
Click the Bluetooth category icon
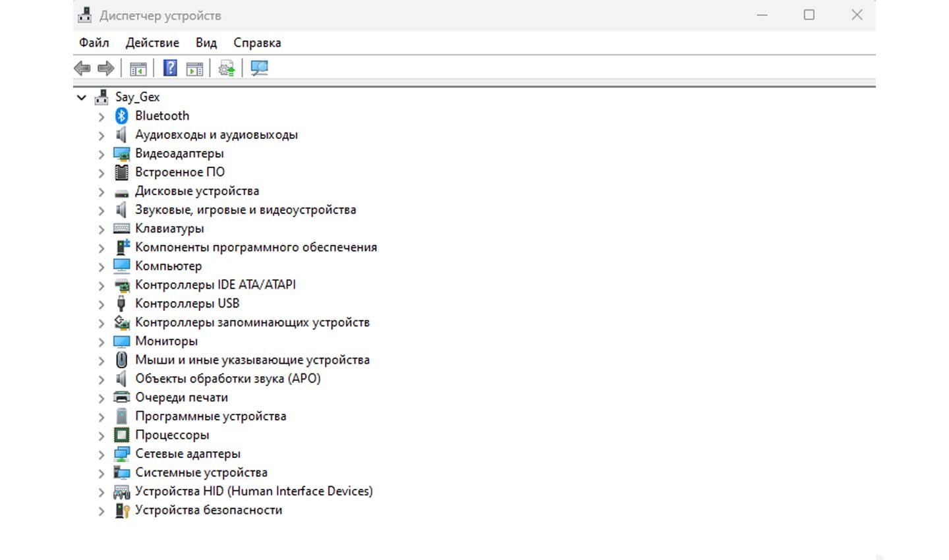pyautogui.click(x=121, y=116)
